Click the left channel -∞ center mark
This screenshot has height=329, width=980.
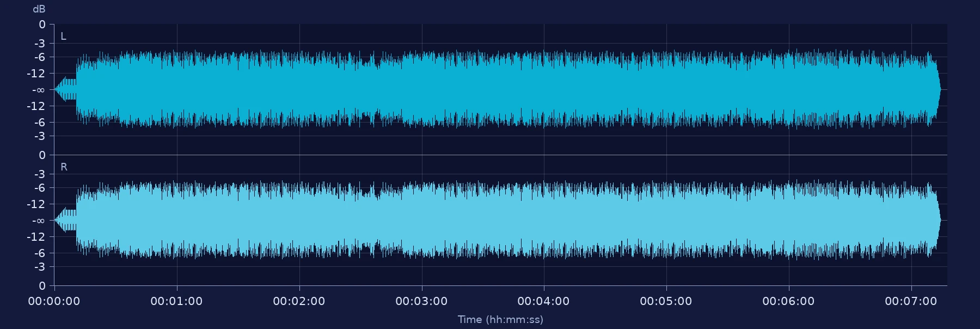tap(38, 90)
